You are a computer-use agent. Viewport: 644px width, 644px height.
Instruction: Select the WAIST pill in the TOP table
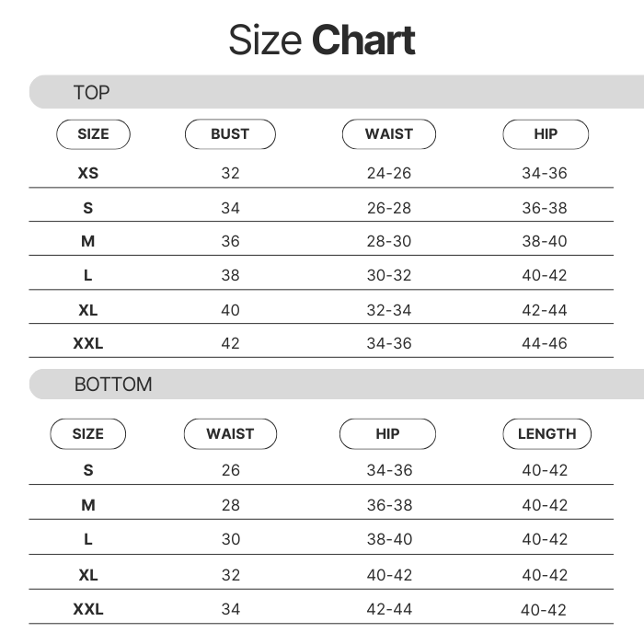[388, 134]
